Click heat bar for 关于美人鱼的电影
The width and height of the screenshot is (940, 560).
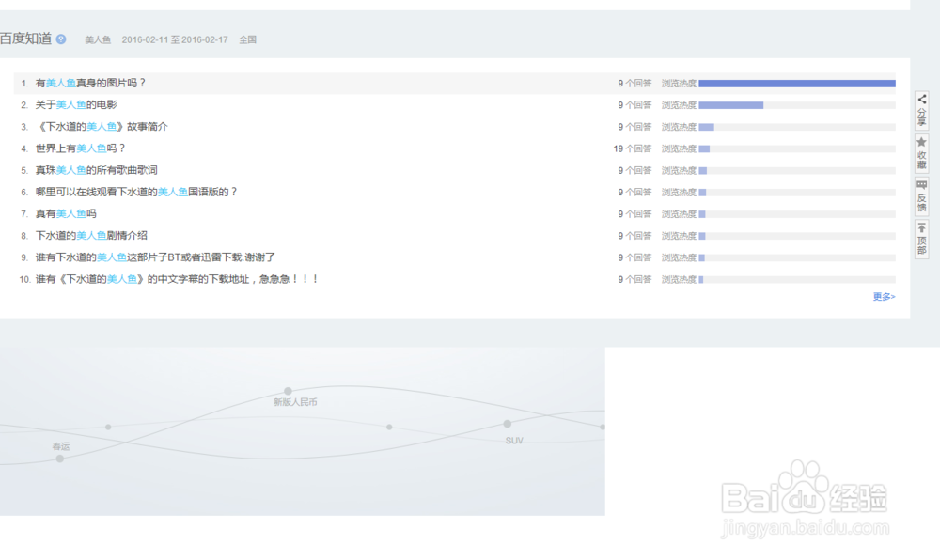797,105
